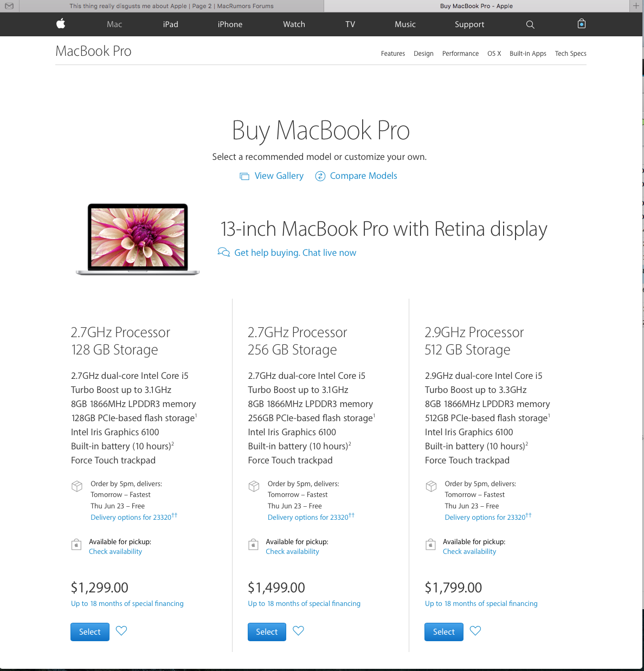This screenshot has height=671, width=644.
Task: Click heart icon next to $1,799 Select
Action: [x=475, y=631]
